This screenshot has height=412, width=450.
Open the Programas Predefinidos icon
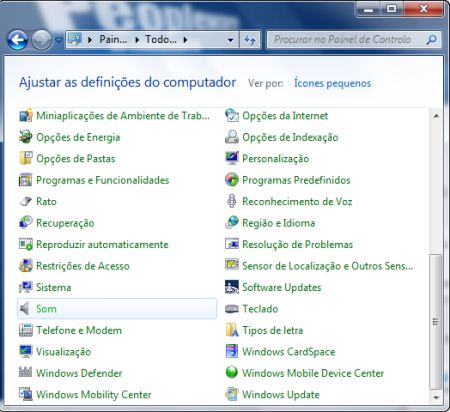pyautogui.click(x=232, y=180)
